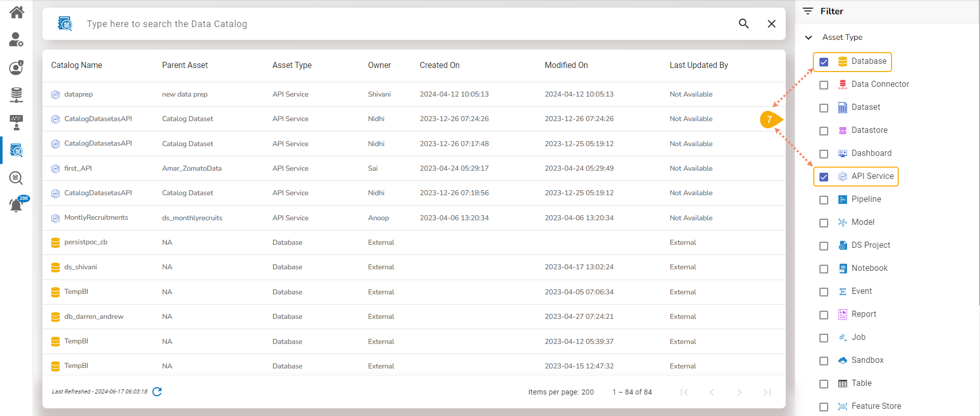
Task: Click the refresh icon beside Last Refreshed
Action: 157,391
